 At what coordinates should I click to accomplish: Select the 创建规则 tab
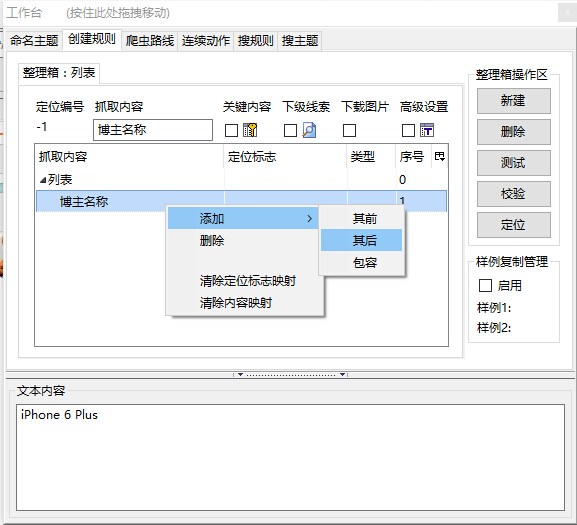pyautogui.click(x=92, y=39)
